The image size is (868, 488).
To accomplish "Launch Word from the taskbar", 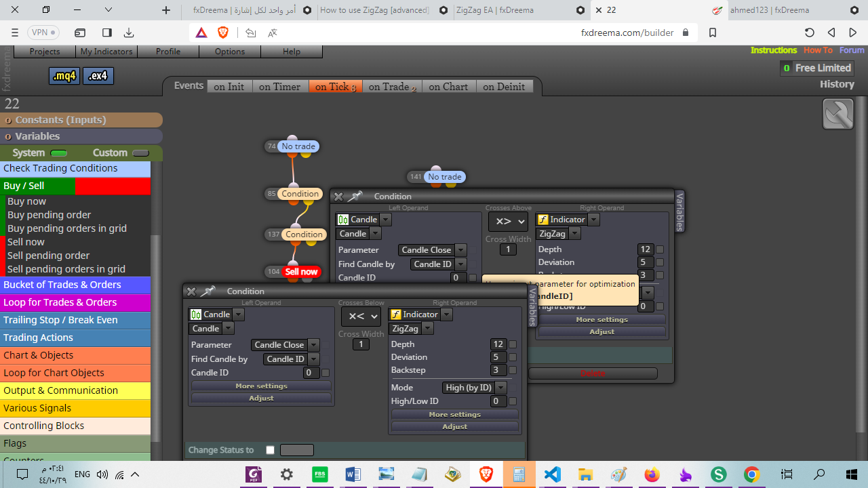I will (x=353, y=474).
